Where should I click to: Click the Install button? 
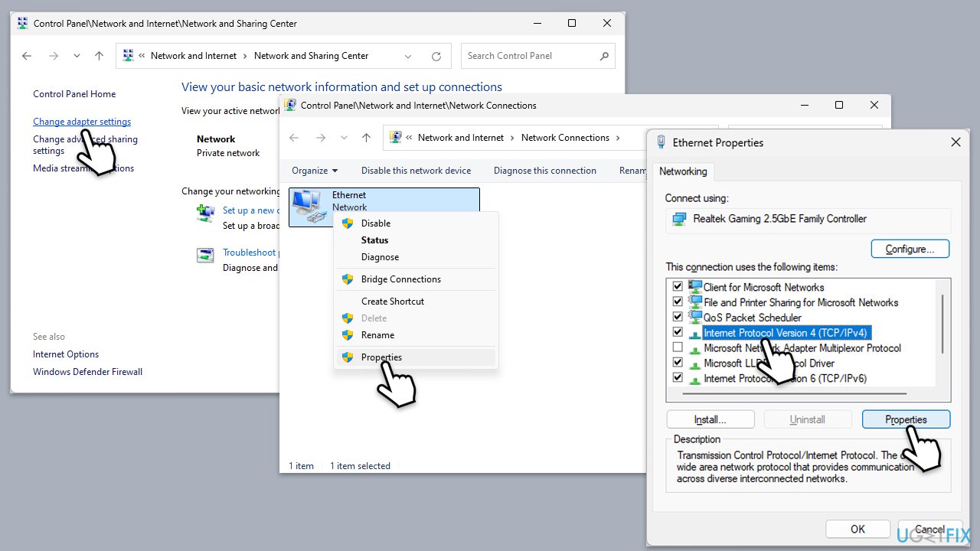click(x=710, y=419)
